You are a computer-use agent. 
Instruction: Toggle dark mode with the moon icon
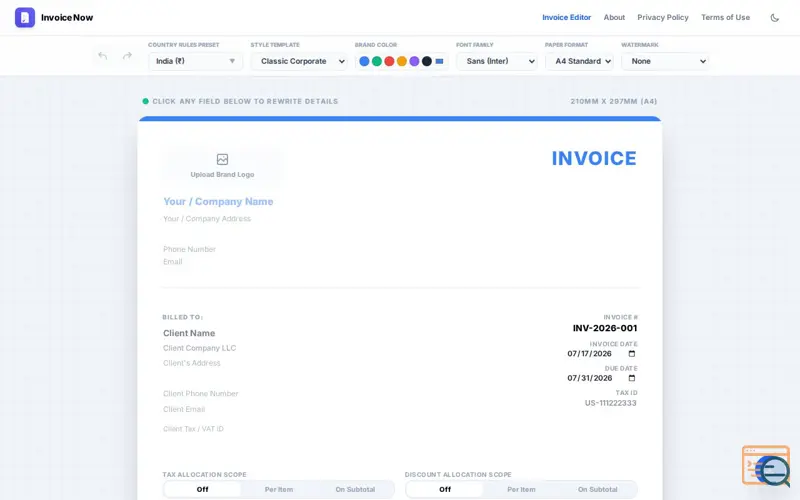pyautogui.click(x=774, y=18)
